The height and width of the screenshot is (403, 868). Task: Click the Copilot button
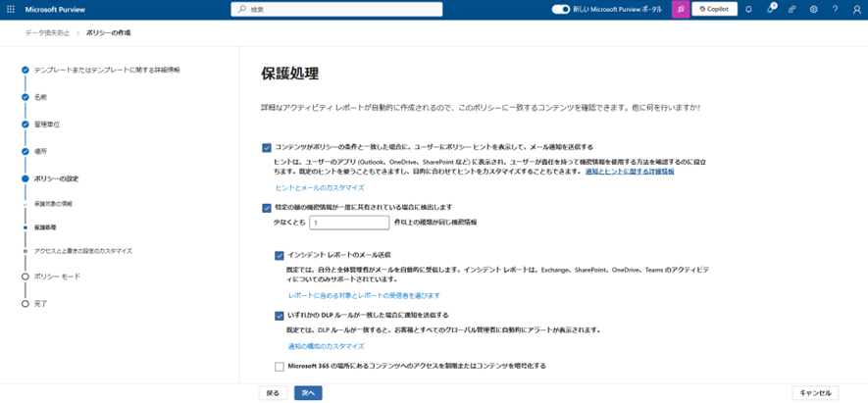[x=715, y=9]
